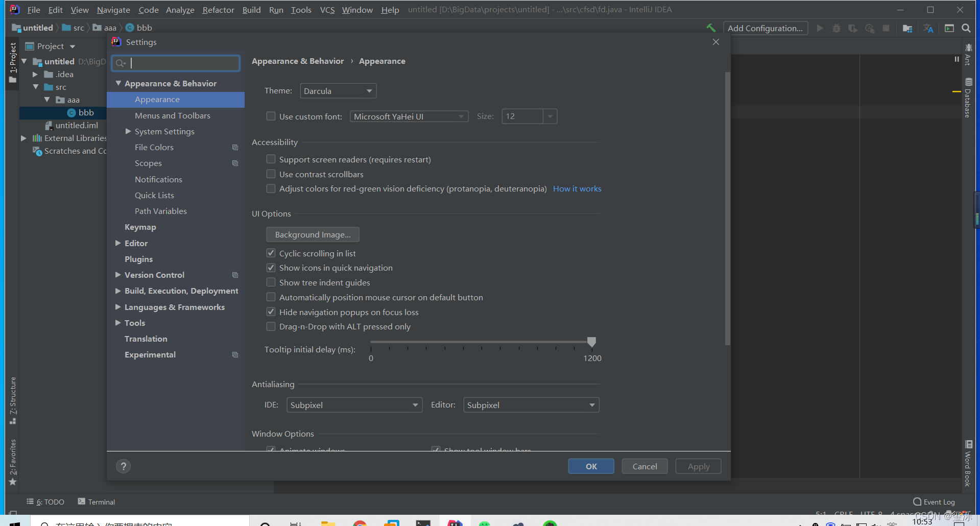Image resolution: width=980 pixels, height=526 pixels.
Task: Click the Background Image... button
Action: click(313, 234)
